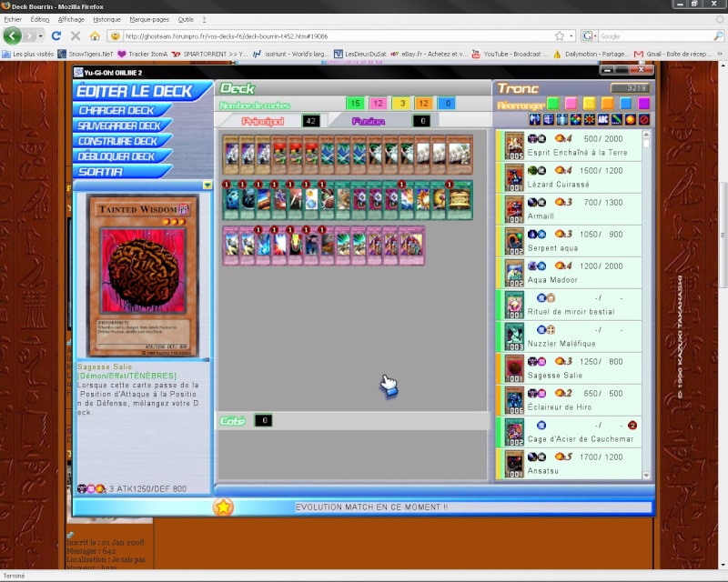The width and height of the screenshot is (728, 582).
Task: Open the search engine selector dropdown
Action: pyautogui.click(x=588, y=35)
